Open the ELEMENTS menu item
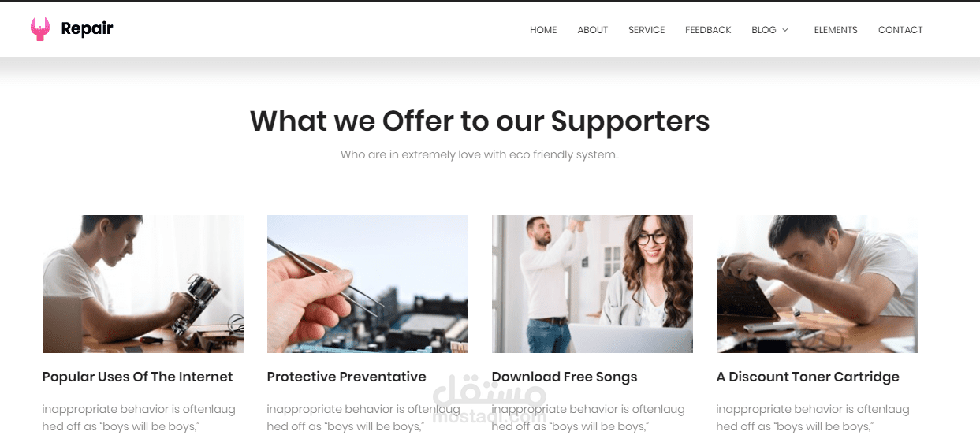The height and width of the screenshot is (435, 980). [836, 30]
